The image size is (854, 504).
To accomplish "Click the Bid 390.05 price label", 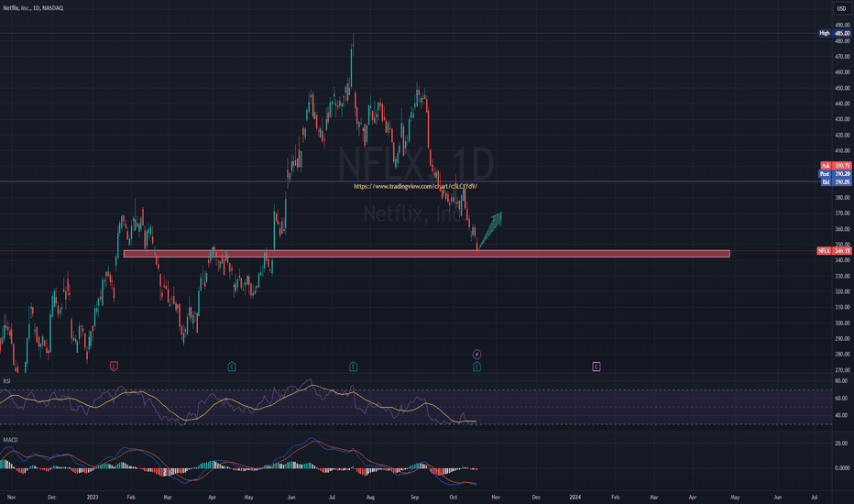I will [x=836, y=182].
